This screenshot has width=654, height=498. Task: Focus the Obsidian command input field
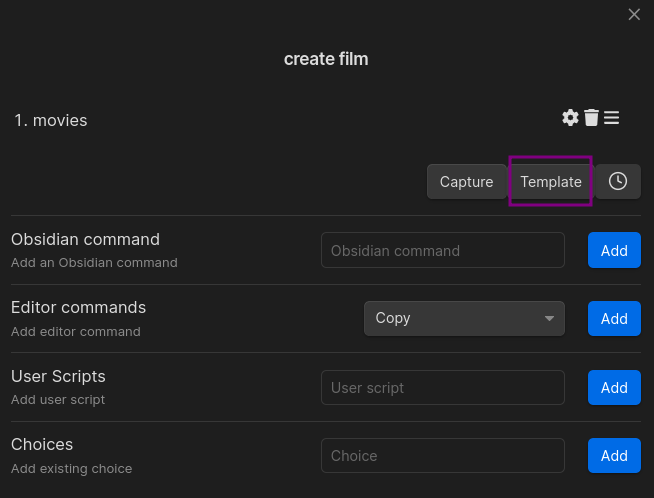click(443, 250)
